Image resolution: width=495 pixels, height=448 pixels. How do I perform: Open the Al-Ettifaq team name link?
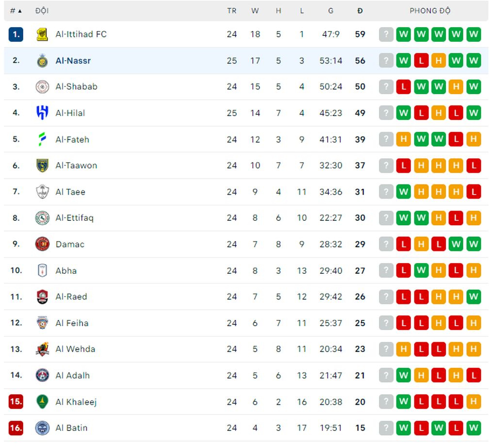[x=75, y=218]
